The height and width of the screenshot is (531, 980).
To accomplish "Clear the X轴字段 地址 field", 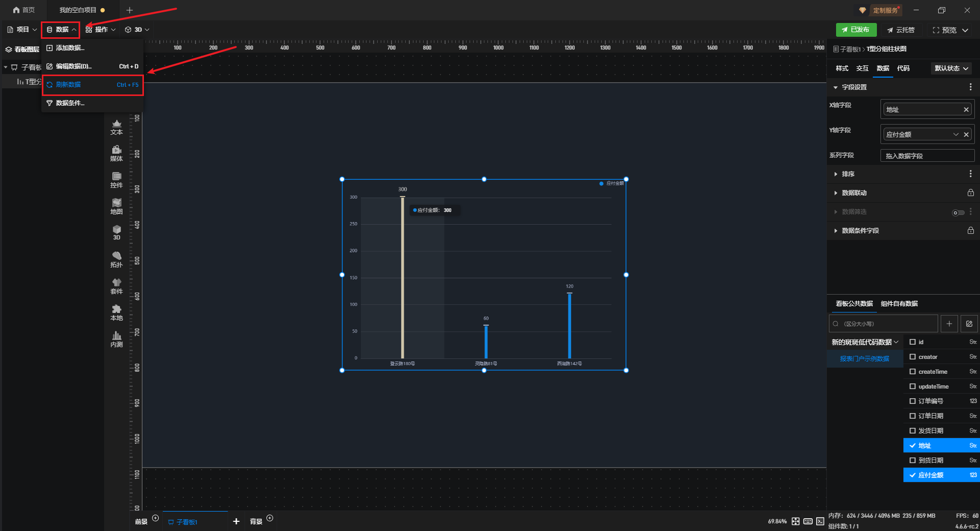I will coord(966,110).
